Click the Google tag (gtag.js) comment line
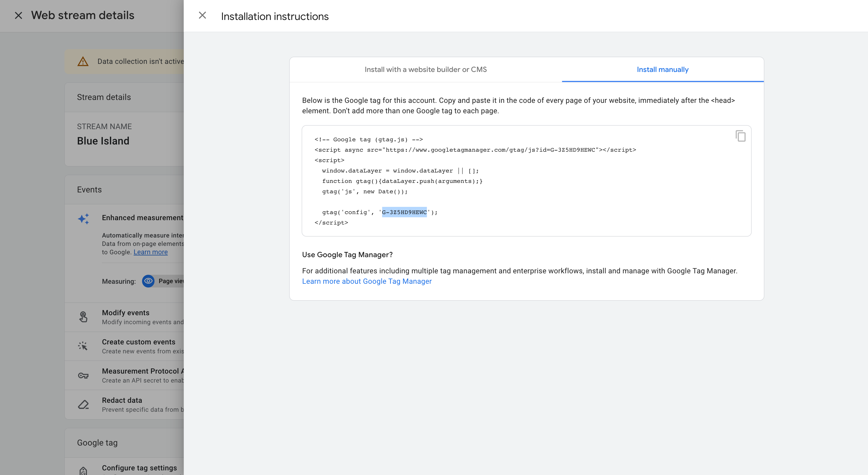 369,140
